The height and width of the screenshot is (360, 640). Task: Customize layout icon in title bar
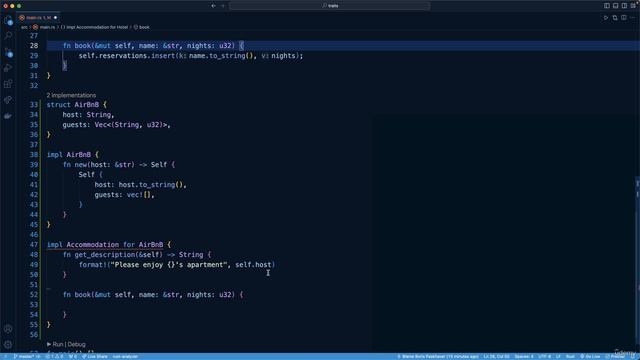(x=633, y=6)
